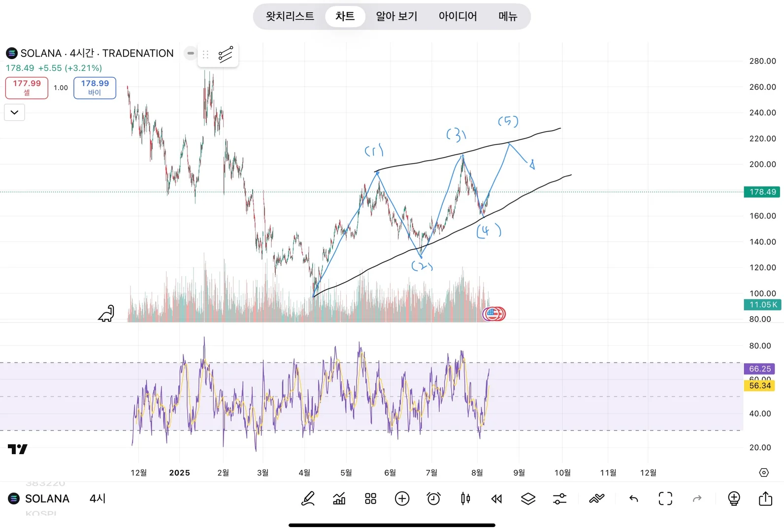Tap the Solana logo beside the chart title
Image resolution: width=784 pixels, height=532 pixels.
pos(12,53)
